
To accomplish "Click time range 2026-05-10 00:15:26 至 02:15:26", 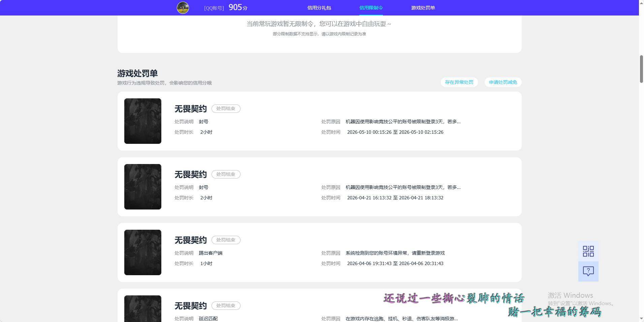I will (395, 132).
